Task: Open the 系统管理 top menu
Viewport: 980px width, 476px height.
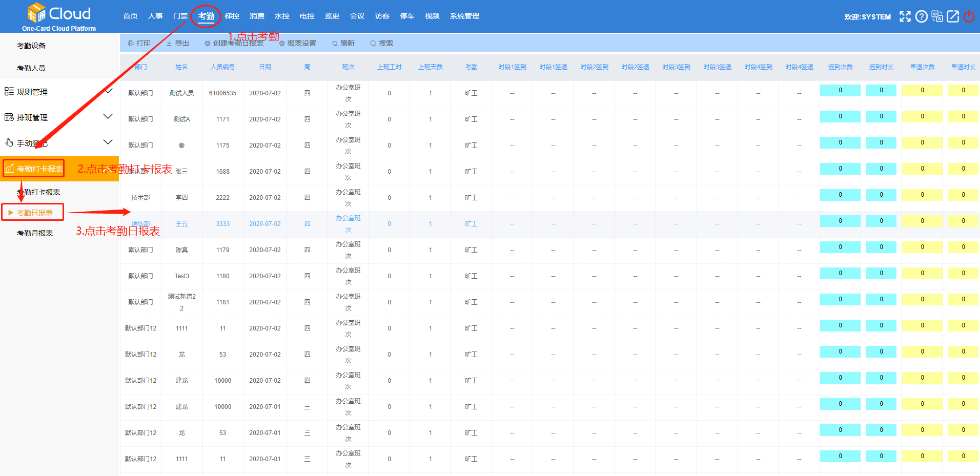Action: coord(464,16)
